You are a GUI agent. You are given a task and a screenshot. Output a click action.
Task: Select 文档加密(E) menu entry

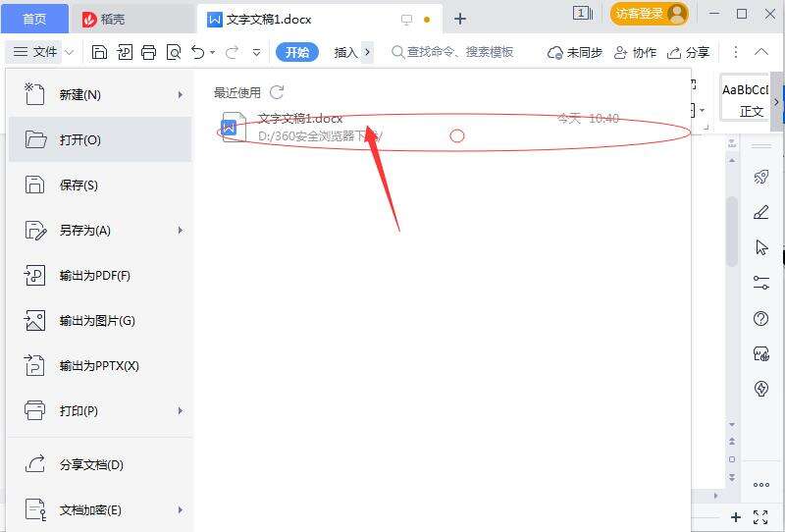100,510
